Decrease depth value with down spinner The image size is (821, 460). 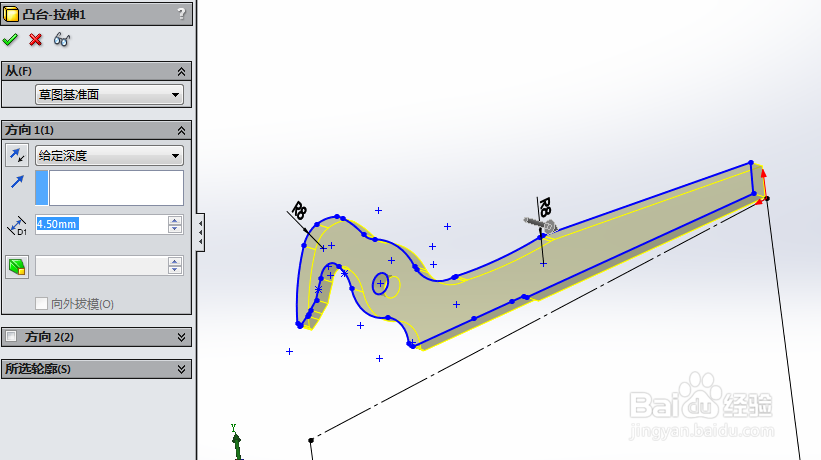tap(175, 229)
